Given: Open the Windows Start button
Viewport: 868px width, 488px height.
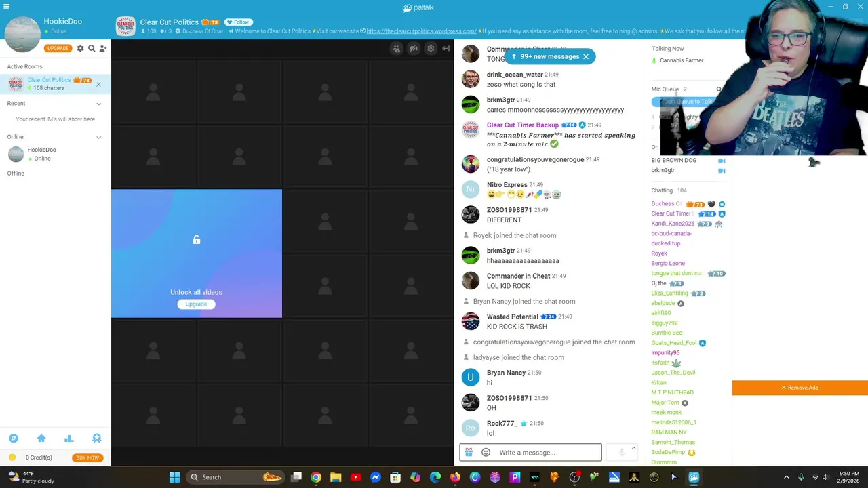Looking at the screenshot, I should click(174, 477).
